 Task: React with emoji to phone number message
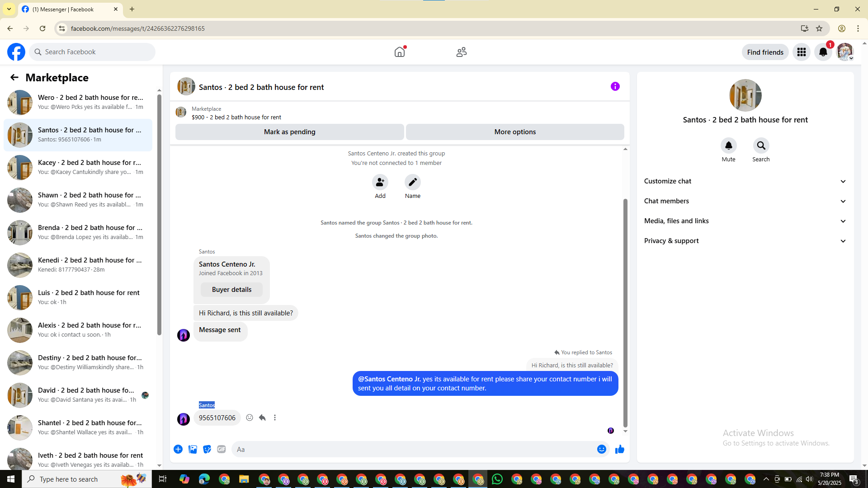tap(250, 418)
